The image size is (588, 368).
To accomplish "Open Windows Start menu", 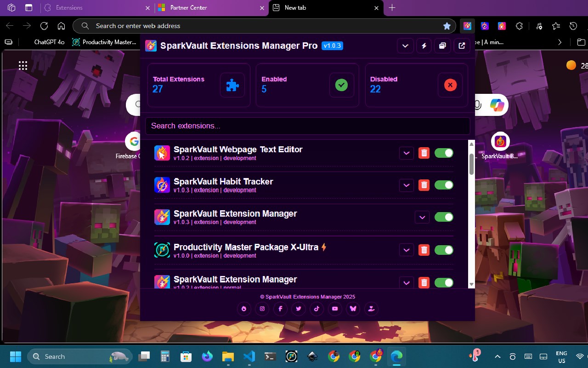I will (x=16, y=356).
